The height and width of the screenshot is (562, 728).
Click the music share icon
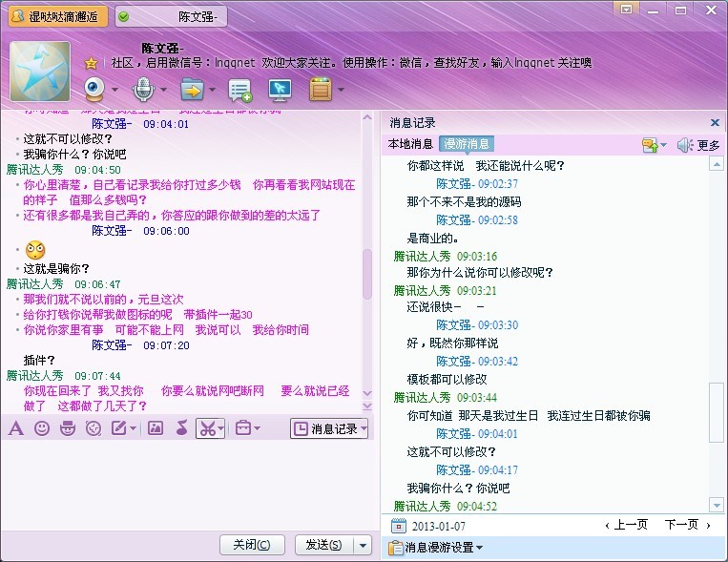point(181,428)
